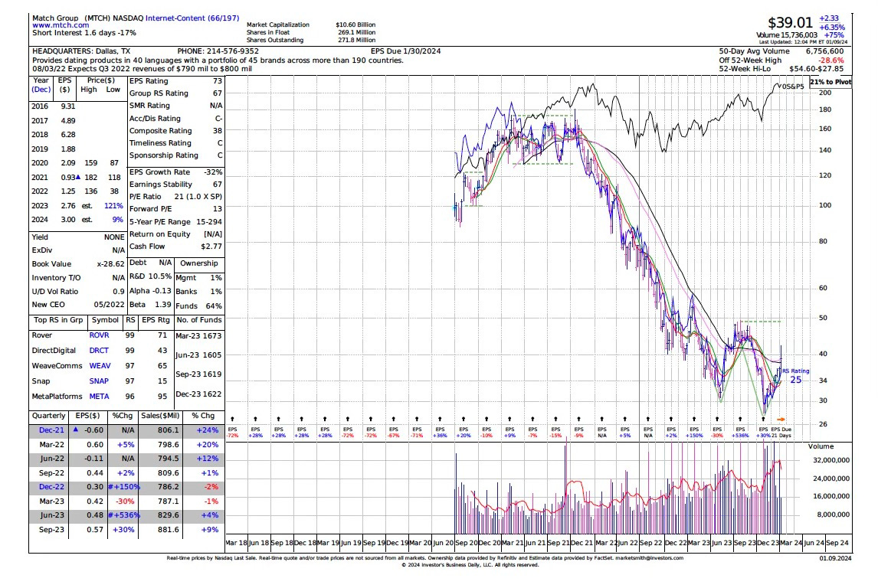
Task: Click the EPS Rating value 73
Action: [218, 80]
